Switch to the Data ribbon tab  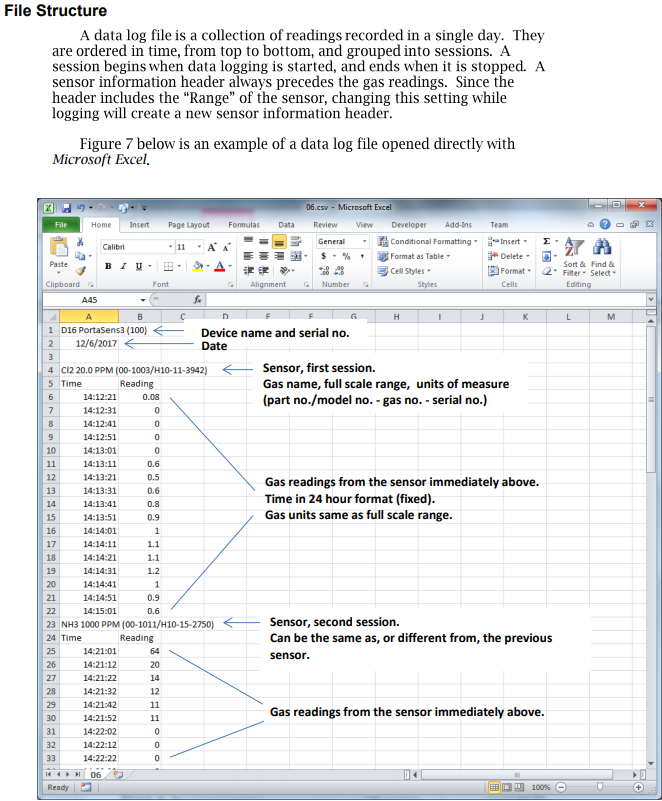point(286,225)
